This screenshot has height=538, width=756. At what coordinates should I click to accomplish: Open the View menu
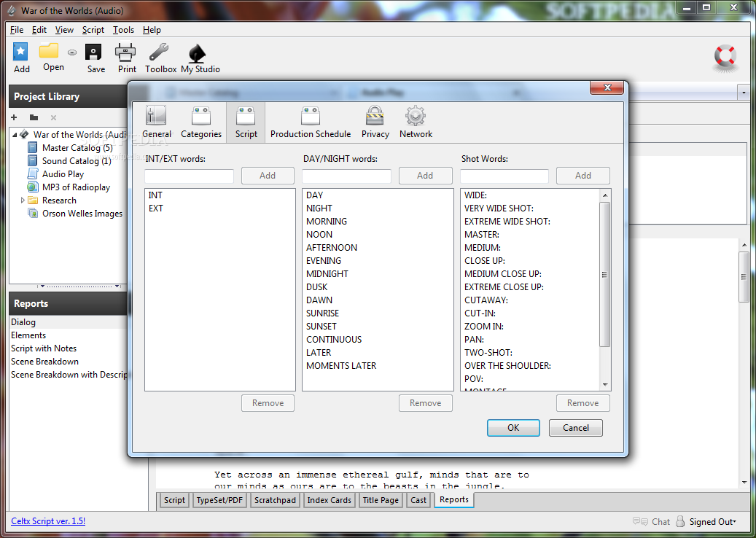tap(64, 30)
